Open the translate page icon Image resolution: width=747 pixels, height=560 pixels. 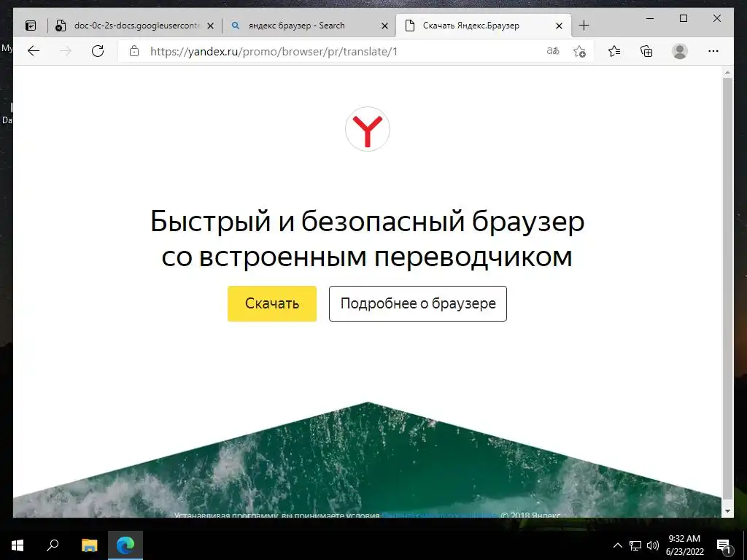pyautogui.click(x=553, y=51)
